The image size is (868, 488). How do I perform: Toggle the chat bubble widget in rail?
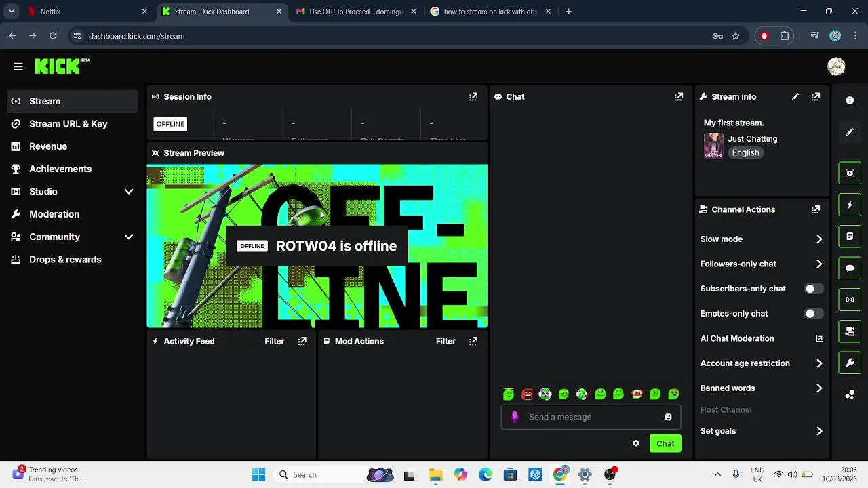[x=850, y=268]
